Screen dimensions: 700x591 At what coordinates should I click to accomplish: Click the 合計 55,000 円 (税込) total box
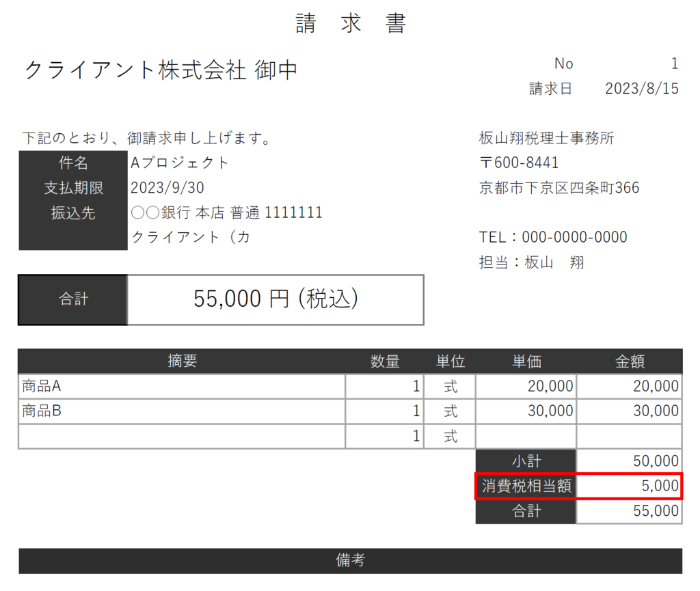pos(273,299)
